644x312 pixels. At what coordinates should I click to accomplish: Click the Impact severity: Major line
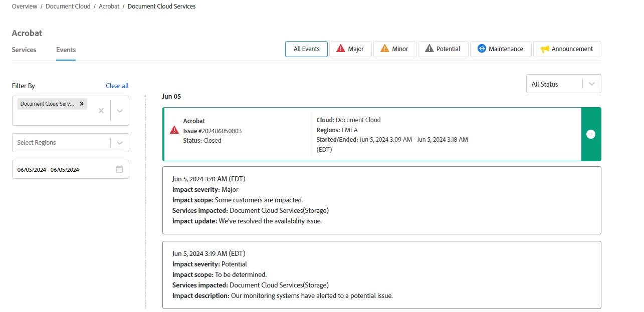tap(205, 189)
